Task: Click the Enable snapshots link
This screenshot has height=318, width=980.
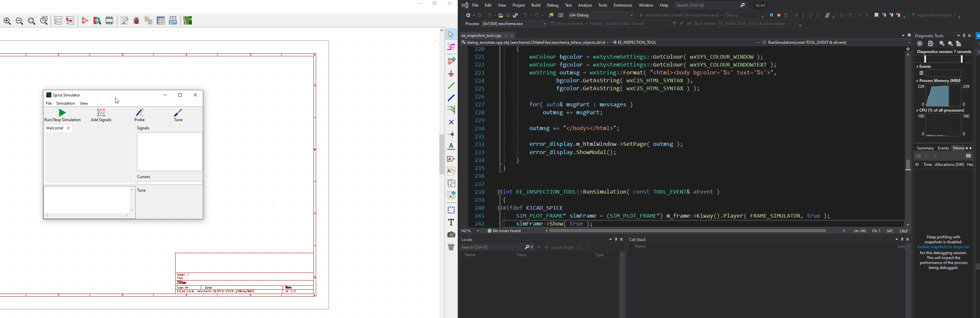Action: (x=943, y=247)
